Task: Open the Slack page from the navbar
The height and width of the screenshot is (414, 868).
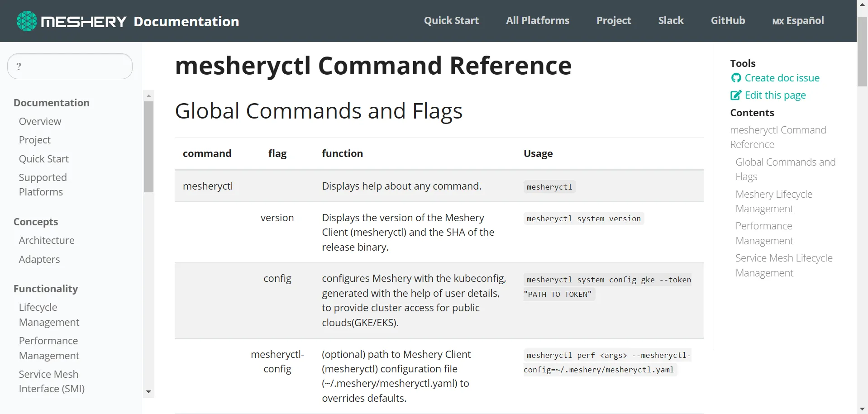Action: [671, 20]
